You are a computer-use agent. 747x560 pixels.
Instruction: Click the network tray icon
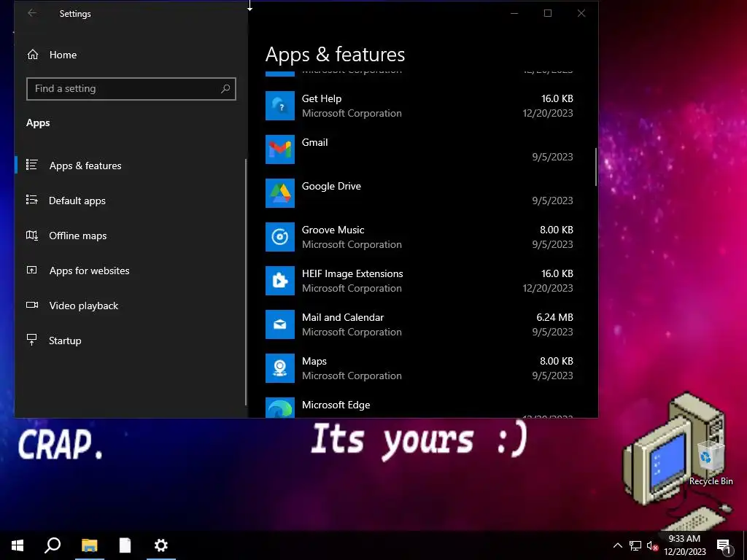(x=635, y=545)
